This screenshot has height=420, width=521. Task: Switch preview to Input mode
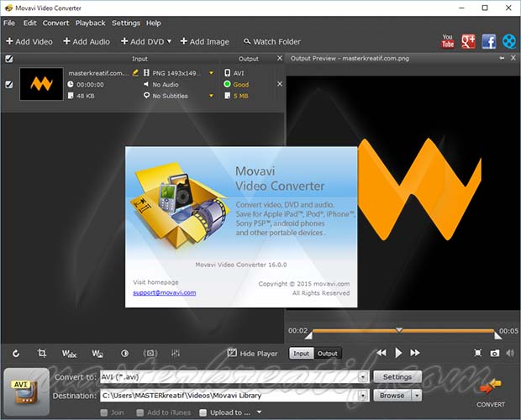pyautogui.click(x=302, y=354)
